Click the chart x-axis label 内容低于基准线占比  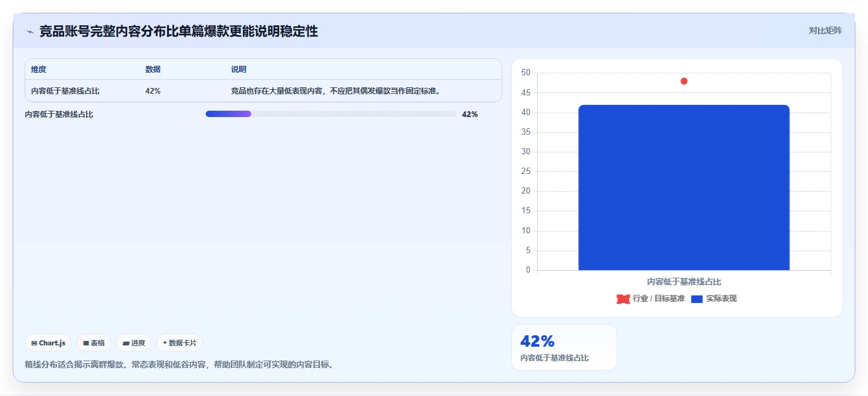[684, 282]
